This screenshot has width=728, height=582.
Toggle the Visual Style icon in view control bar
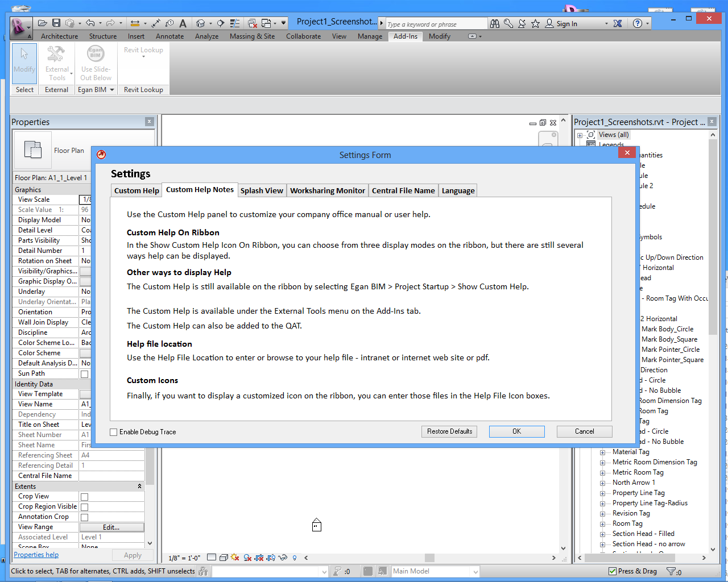pos(224,558)
